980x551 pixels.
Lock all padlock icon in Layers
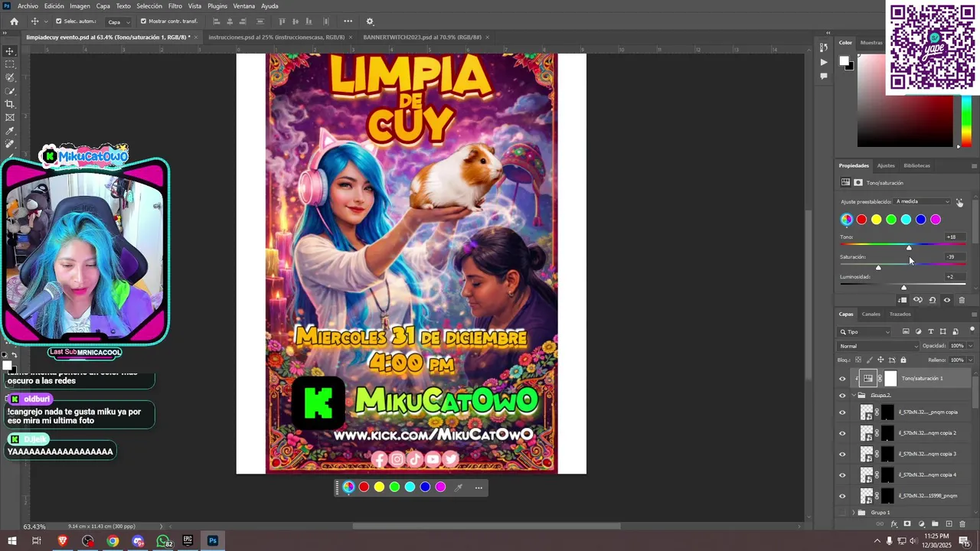coord(903,360)
